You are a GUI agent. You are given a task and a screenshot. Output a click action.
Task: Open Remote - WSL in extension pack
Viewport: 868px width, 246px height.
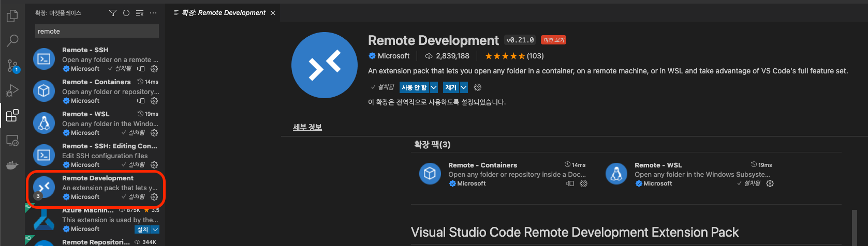[x=689, y=174]
